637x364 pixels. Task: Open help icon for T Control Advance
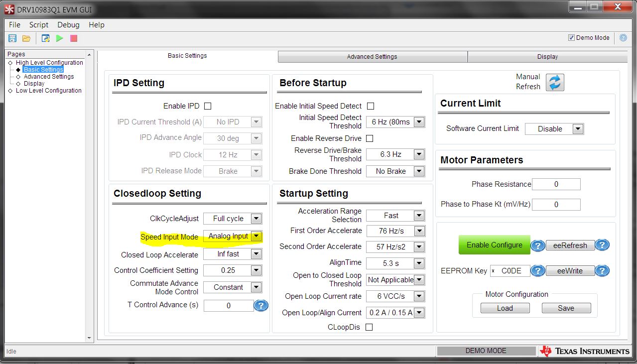[261, 305]
